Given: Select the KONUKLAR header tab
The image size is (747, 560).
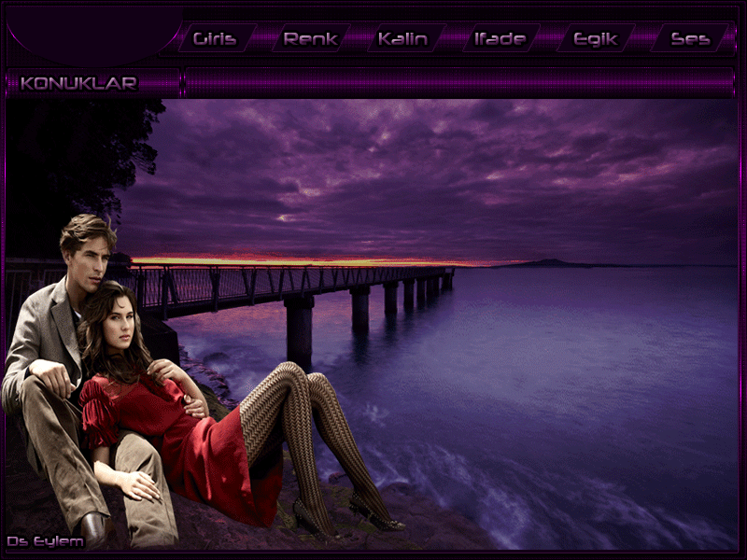Looking at the screenshot, I should coord(79,84).
